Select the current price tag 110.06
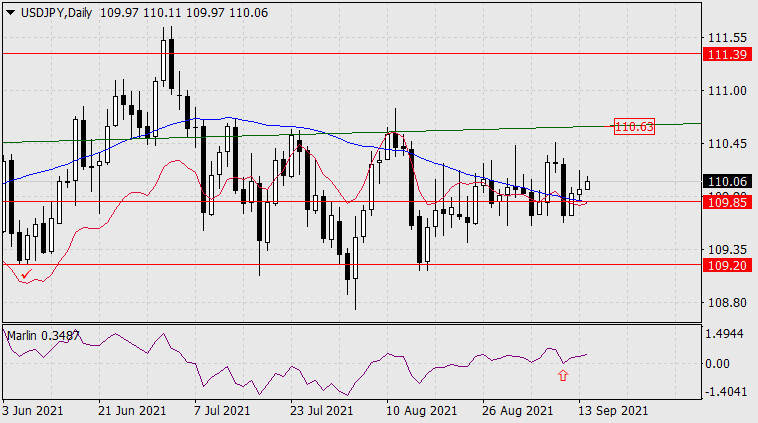The width and height of the screenshot is (758, 423). tap(726, 182)
